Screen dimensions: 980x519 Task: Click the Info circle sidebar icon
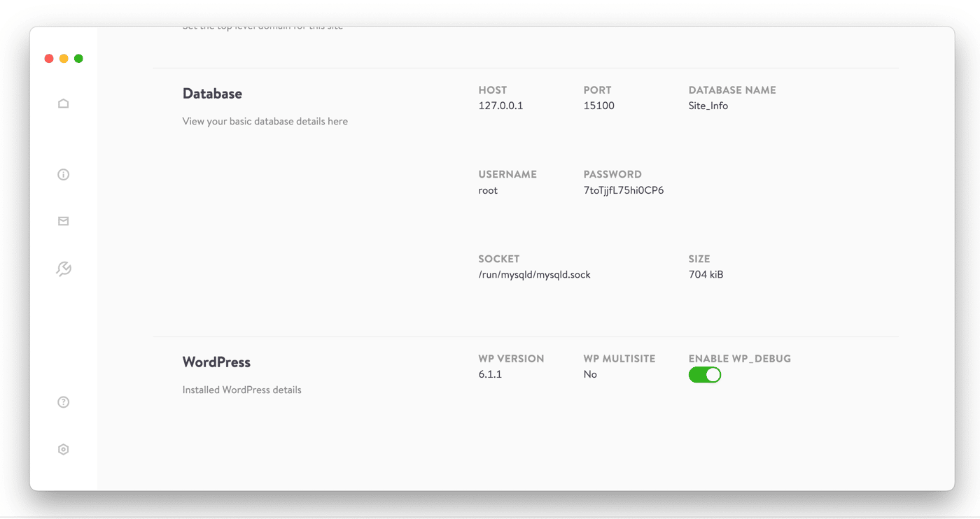click(63, 175)
